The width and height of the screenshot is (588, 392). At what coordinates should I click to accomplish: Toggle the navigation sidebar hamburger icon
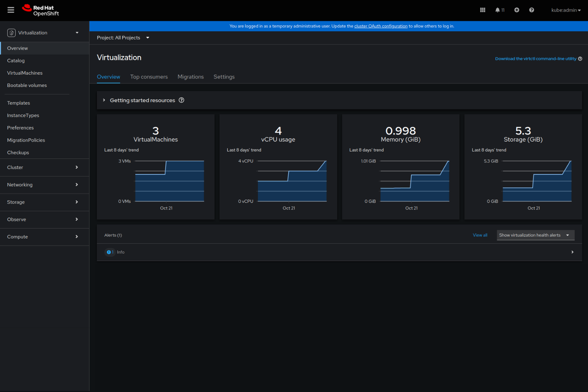point(11,10)
